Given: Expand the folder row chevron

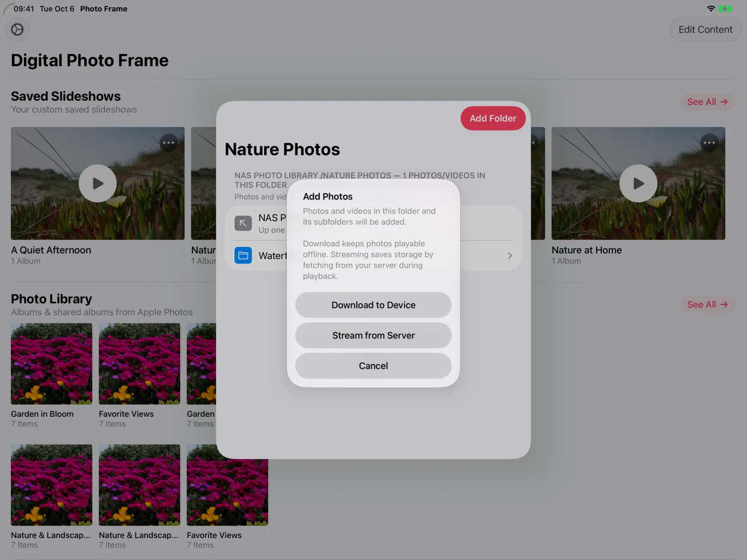Looking at the screenshot, I should tap(510, 256).
